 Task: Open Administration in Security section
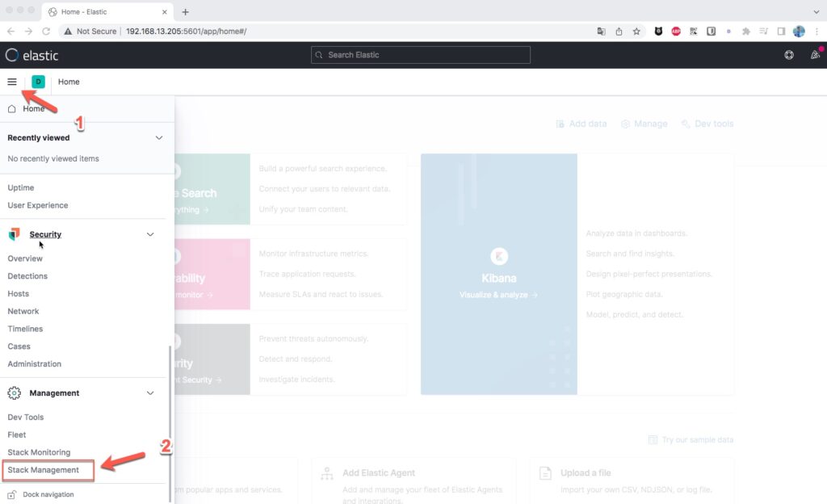pyautogui.click(x=34, y=363)
